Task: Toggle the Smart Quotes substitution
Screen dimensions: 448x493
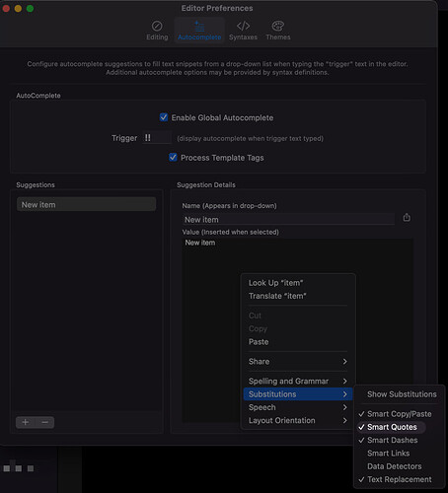Action: [392, 427]
